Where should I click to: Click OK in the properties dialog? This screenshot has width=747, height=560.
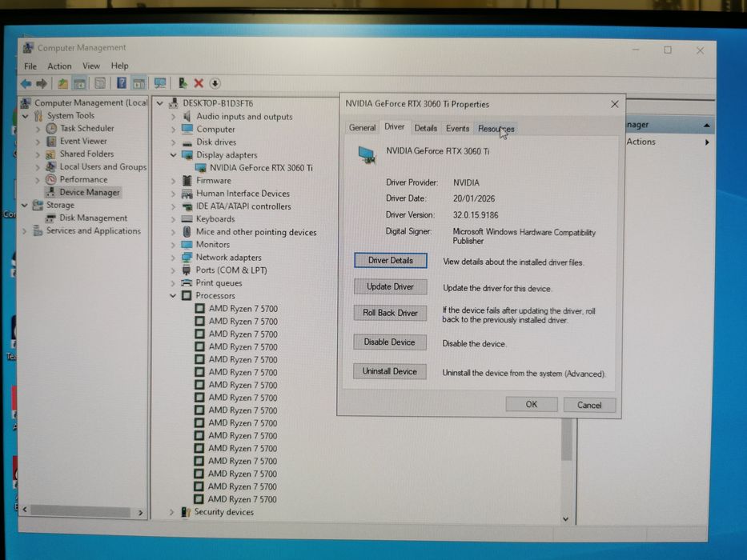point(531,404)
